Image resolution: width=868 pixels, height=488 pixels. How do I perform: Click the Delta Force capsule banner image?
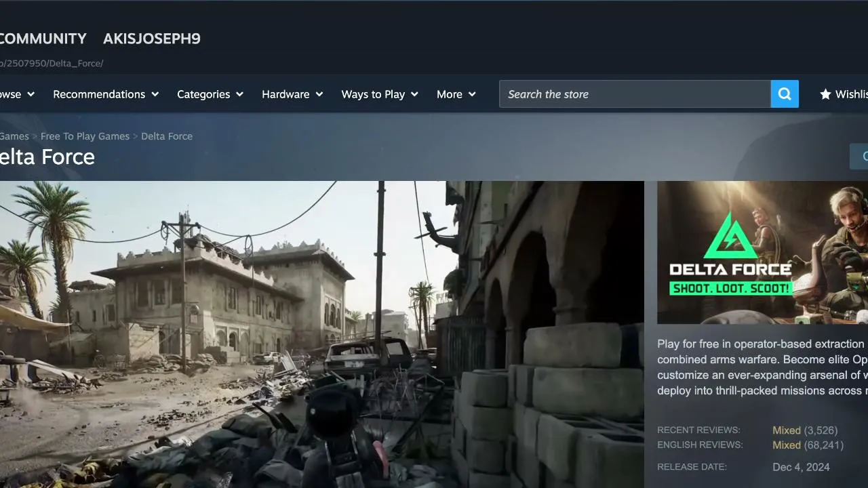(763, 252)
